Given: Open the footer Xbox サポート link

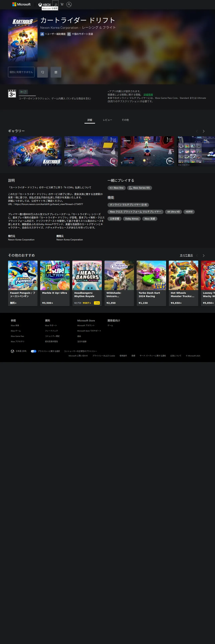Looking at the screenshot, I should (x=51, y=326).
